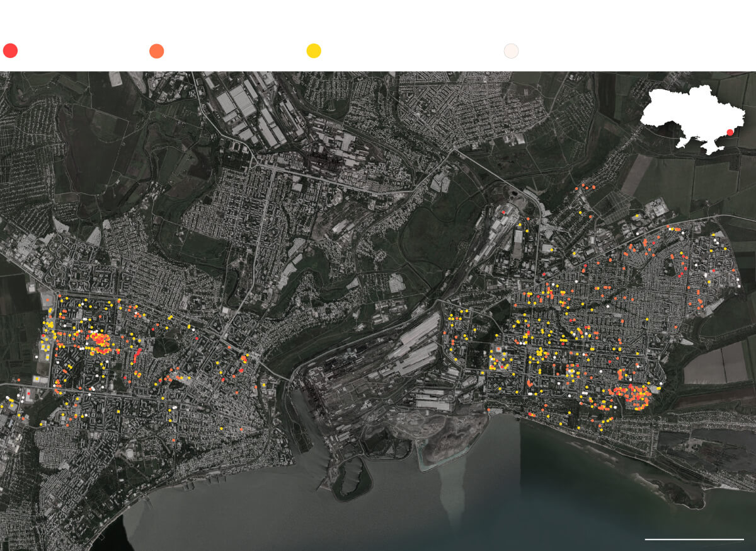The height and width of the screenshot is (551, 756).
Task: Click the white scale bar line
Action: pyautogui.click(x=694, y=539)
